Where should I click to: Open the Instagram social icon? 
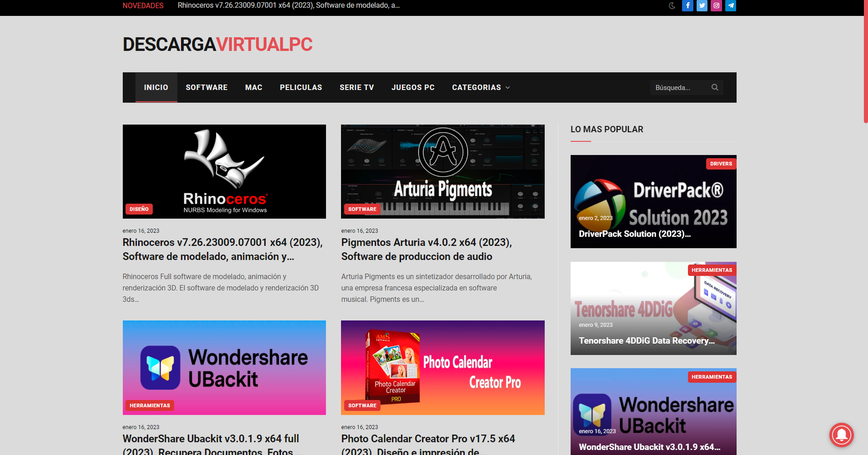716,5
